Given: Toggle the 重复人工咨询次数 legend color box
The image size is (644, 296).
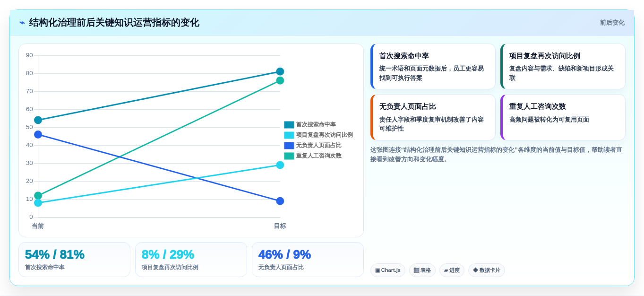Looking at the screenshot, I should click(289, 156).
